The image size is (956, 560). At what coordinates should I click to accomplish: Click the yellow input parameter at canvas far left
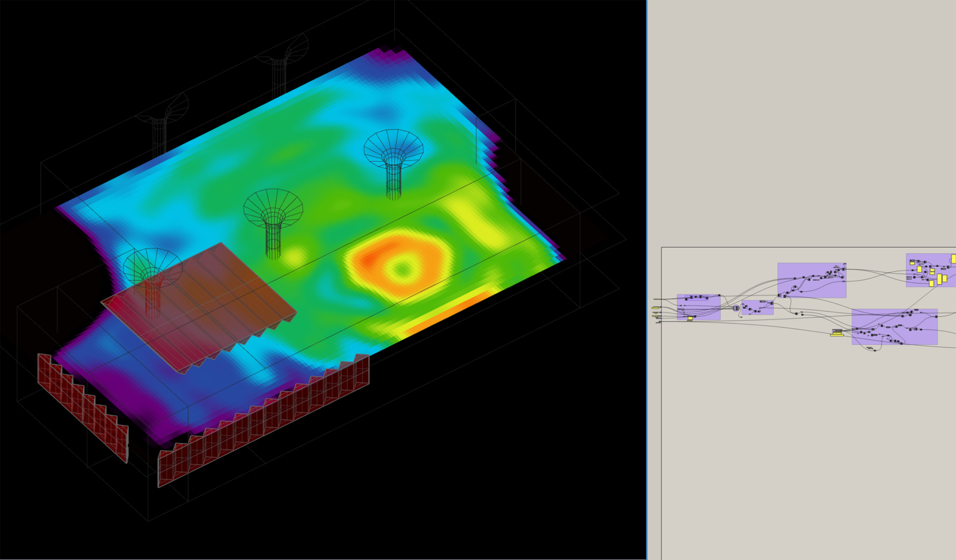coord(655,308)
